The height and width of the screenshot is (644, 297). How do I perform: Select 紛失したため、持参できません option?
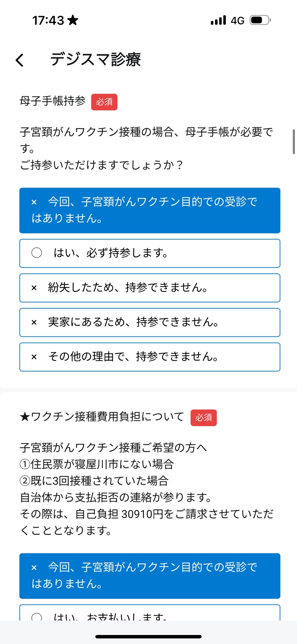click(x=150, y=288)
